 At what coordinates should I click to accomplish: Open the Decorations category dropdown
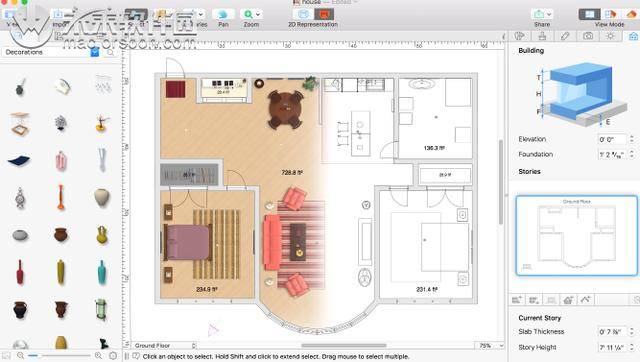(95, 52)
